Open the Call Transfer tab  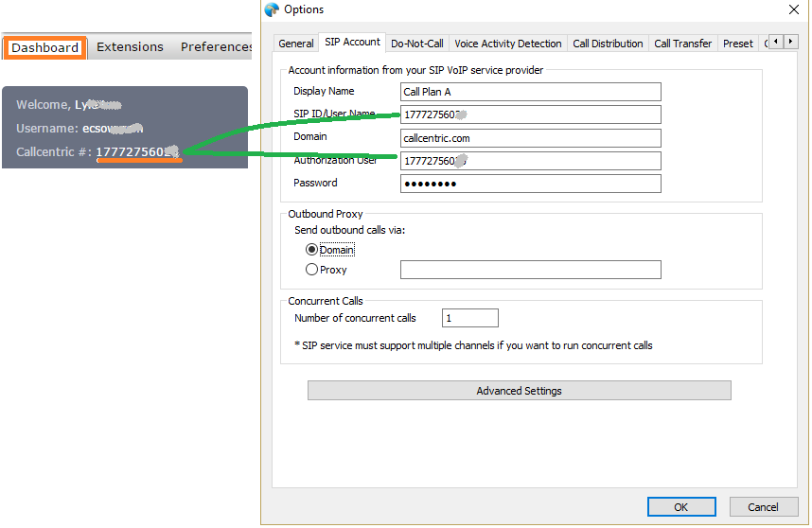pyautogui.click(x=682, y=44)
